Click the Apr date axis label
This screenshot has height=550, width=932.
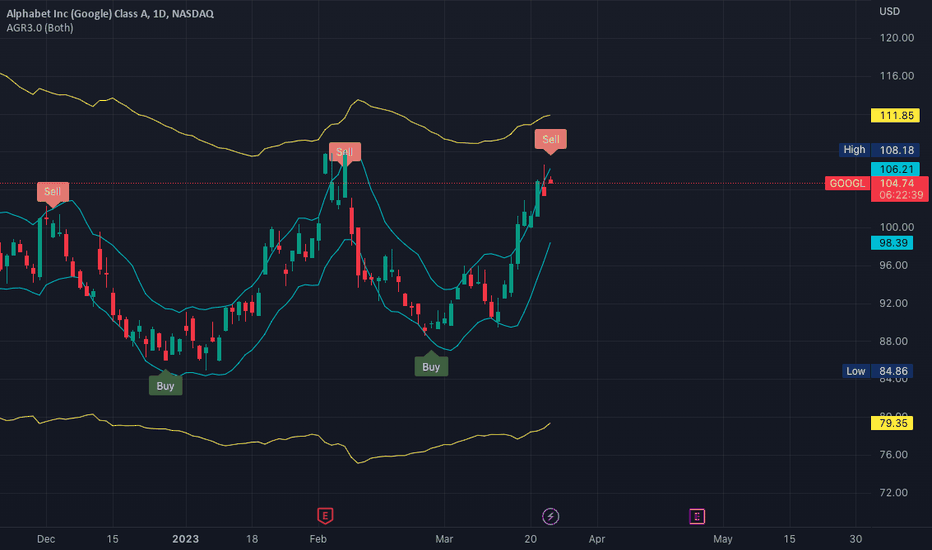pyautogui.click(x=597, y=539)
